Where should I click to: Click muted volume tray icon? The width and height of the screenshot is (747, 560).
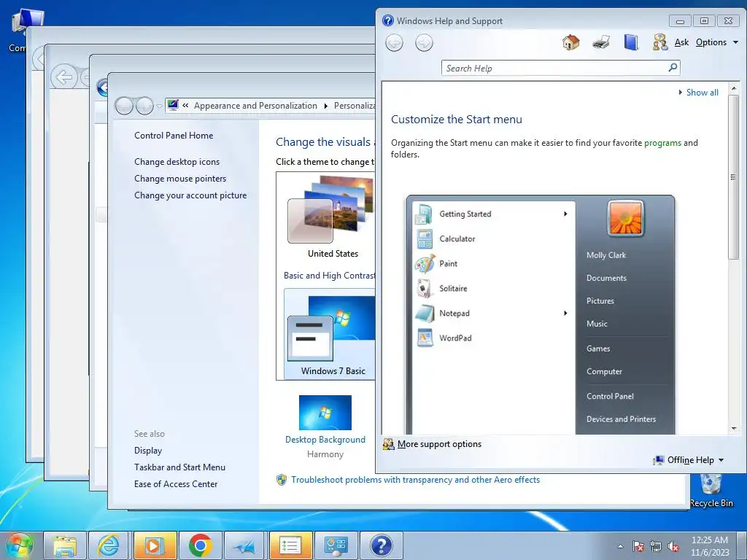673,547
